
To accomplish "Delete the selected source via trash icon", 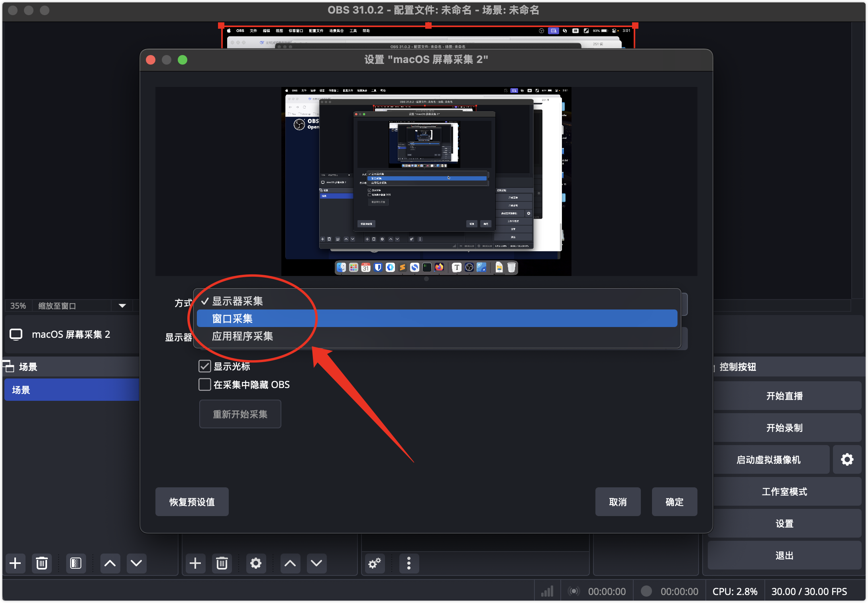I will pyautogui.click(x=222, y=563).
